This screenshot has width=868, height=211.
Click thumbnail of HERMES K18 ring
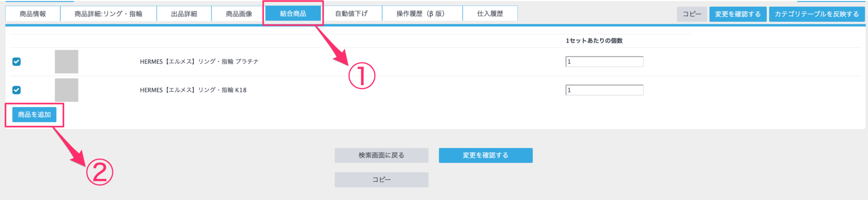pos(66,90)
